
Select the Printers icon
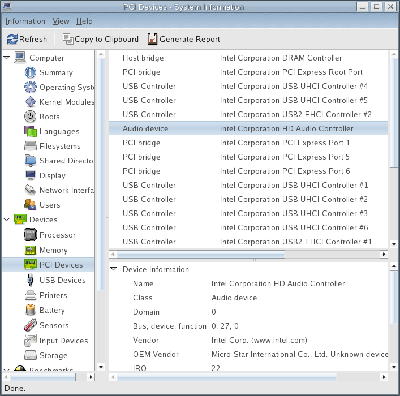(30, 295)
